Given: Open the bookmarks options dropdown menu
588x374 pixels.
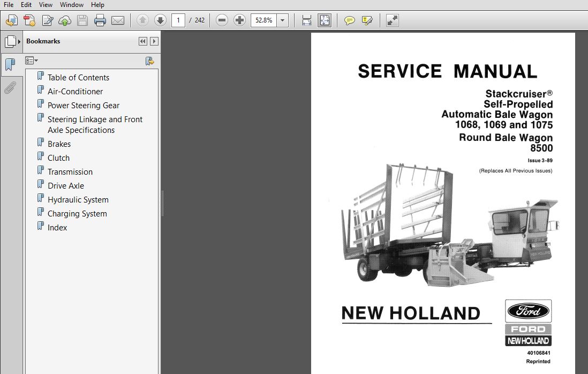Looking at the screenshot, I should click(x=32, y=61).
